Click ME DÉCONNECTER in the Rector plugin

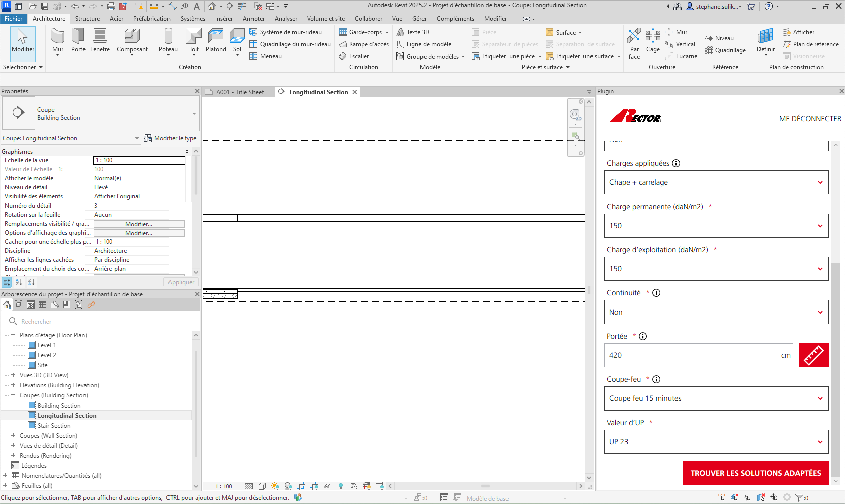[810, 118]
